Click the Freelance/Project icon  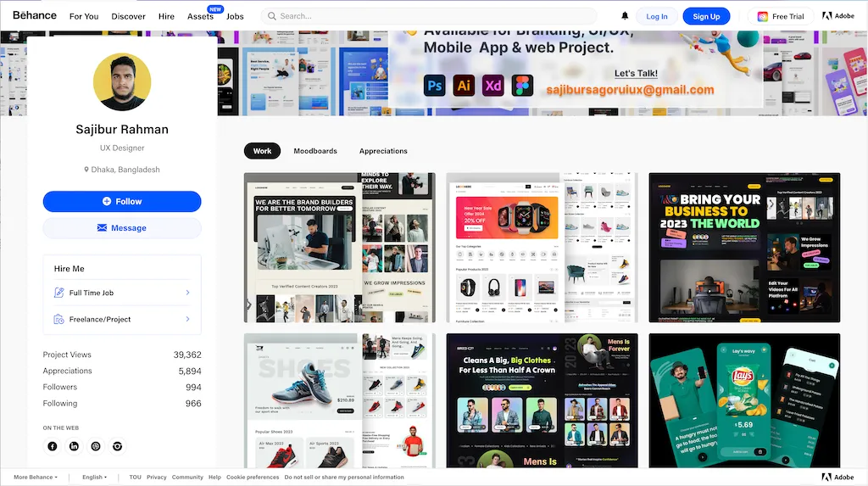tap(58, 319)
